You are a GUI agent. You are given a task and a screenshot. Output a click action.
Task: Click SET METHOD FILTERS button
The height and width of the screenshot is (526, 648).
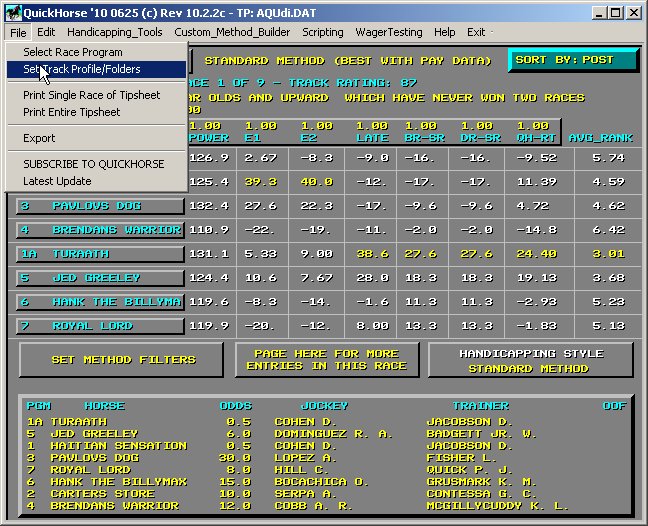(121, 359)
